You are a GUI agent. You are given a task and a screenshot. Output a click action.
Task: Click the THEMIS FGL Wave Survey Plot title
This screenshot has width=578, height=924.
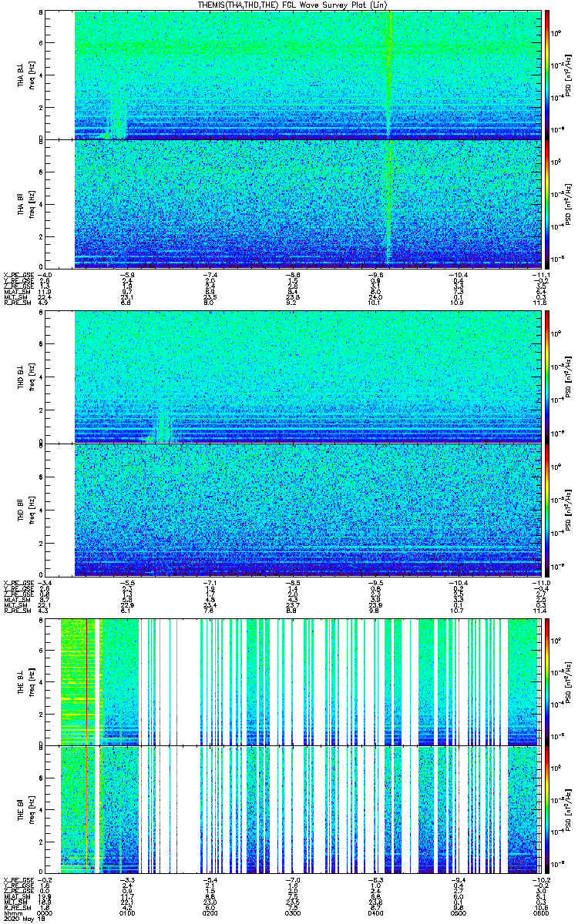[289, 5]
